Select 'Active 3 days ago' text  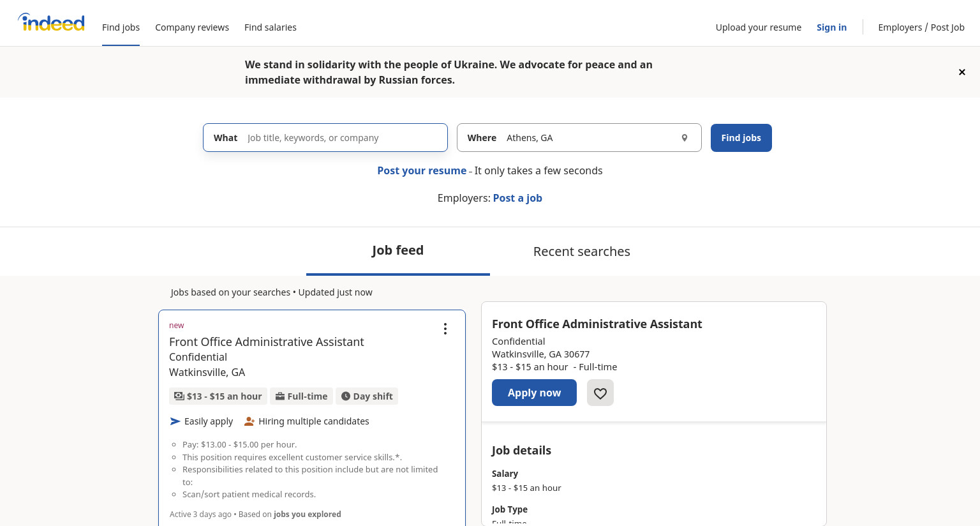[200, 515]
